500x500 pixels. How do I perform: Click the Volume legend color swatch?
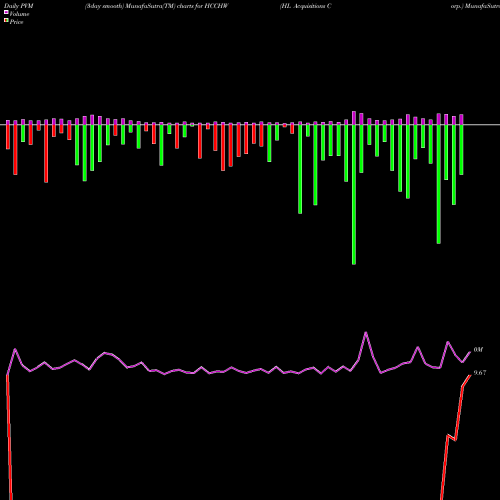[6, 12]
